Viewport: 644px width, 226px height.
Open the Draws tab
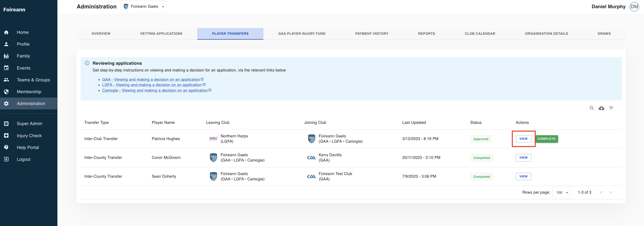pos(604,34)
